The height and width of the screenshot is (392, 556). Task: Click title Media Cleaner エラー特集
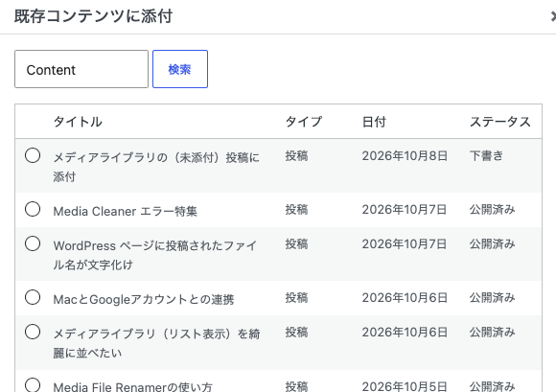(126, 211)
